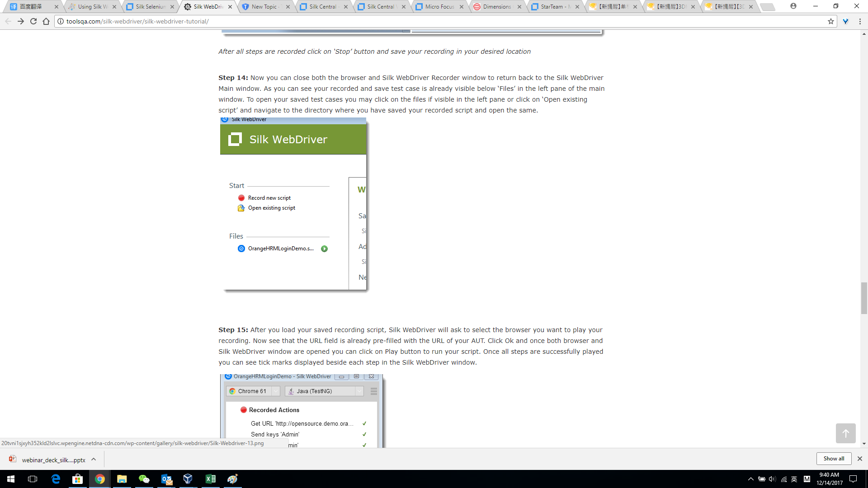Open Excel from taskbar

[x=210, y=479]
